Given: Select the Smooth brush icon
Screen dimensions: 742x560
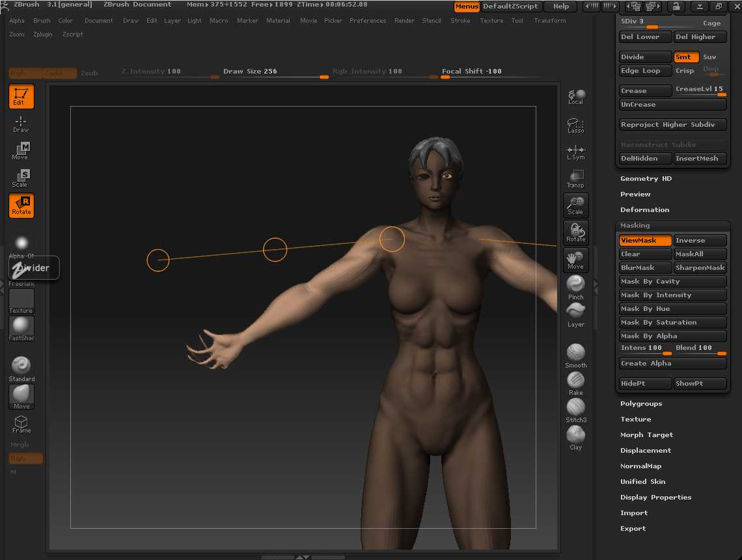Looking at the screenshot, I should click(575, 353).
